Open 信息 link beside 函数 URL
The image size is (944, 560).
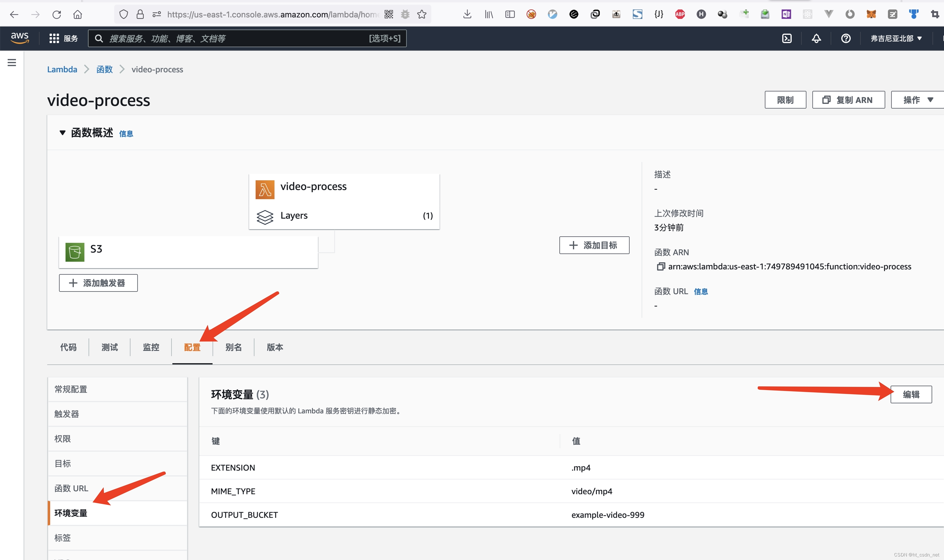701,292
